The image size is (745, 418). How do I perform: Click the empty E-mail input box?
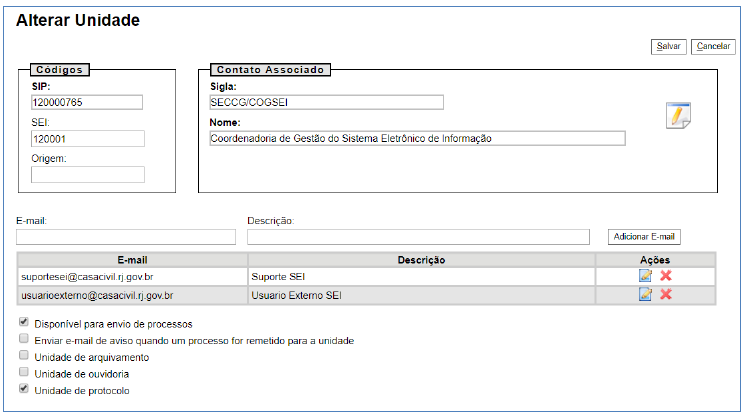[x=126, y=237]
